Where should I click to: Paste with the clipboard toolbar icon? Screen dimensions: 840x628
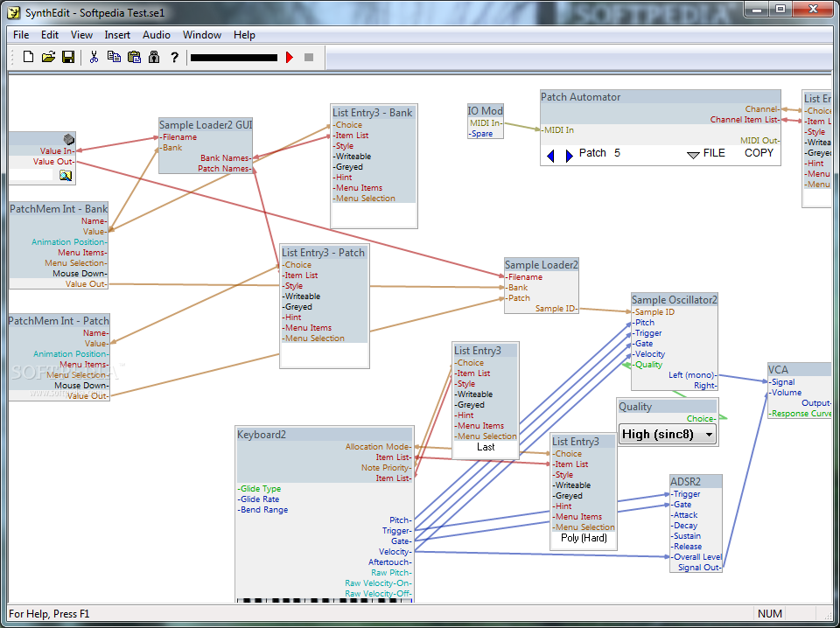click(x=134, y=57)
